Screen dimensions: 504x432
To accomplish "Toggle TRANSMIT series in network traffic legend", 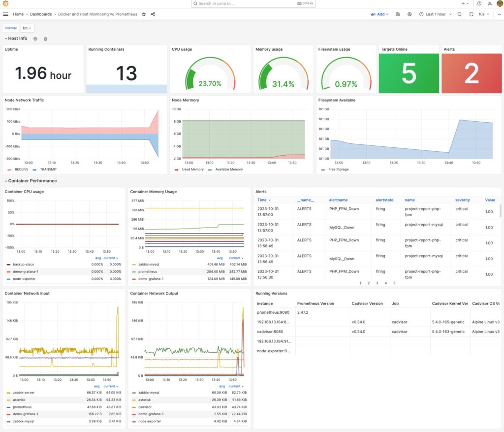I will coord(48,169).
